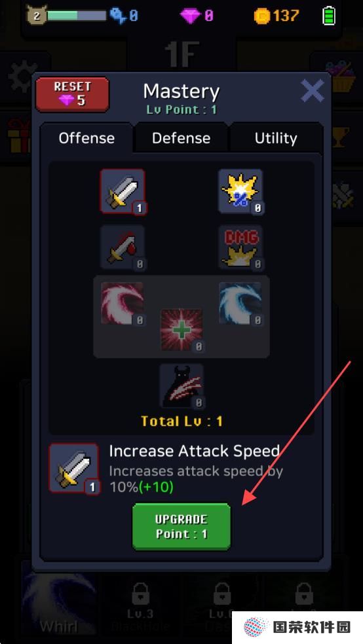Click the green battery energy icon
Viewport: 363px width, 644px height.
click(329, 16)
